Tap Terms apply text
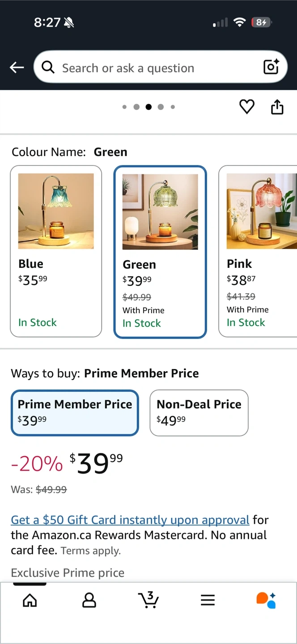 [91, 551]
